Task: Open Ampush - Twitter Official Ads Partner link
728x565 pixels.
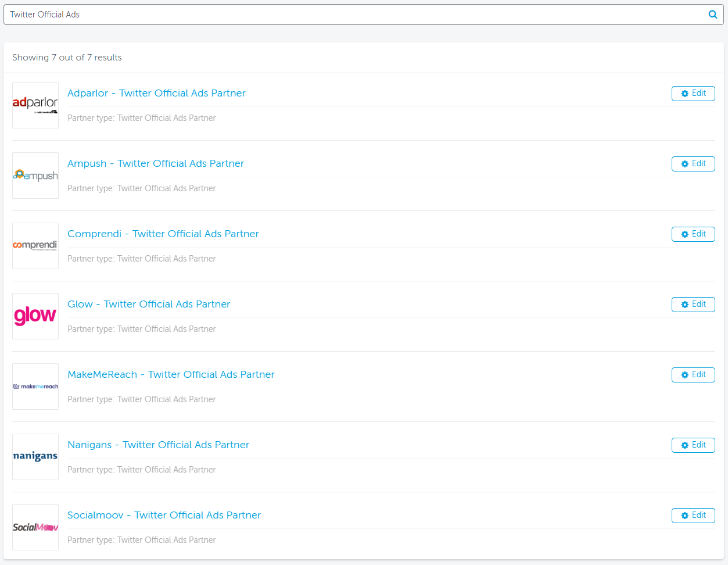Action: tap(156, 163)
